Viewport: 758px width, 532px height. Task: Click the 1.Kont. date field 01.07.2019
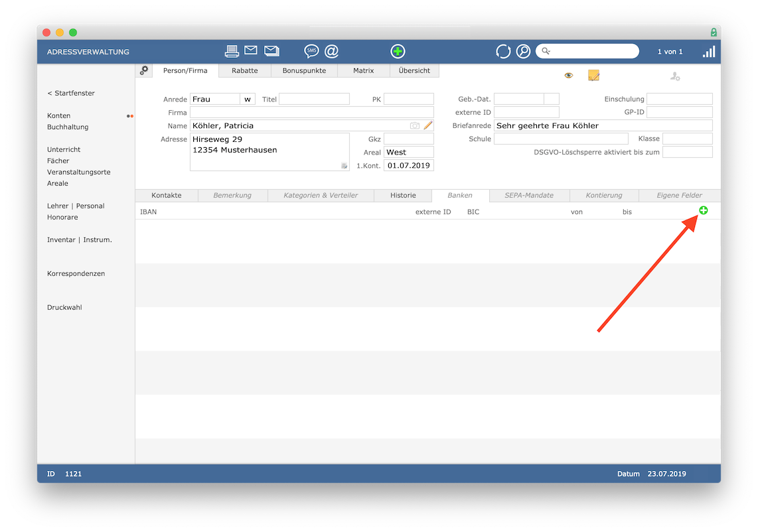[x=408, y=166]
